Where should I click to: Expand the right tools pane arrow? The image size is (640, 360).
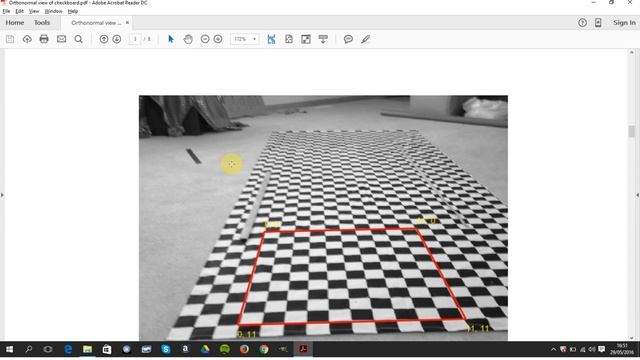[x=638, y=195]
